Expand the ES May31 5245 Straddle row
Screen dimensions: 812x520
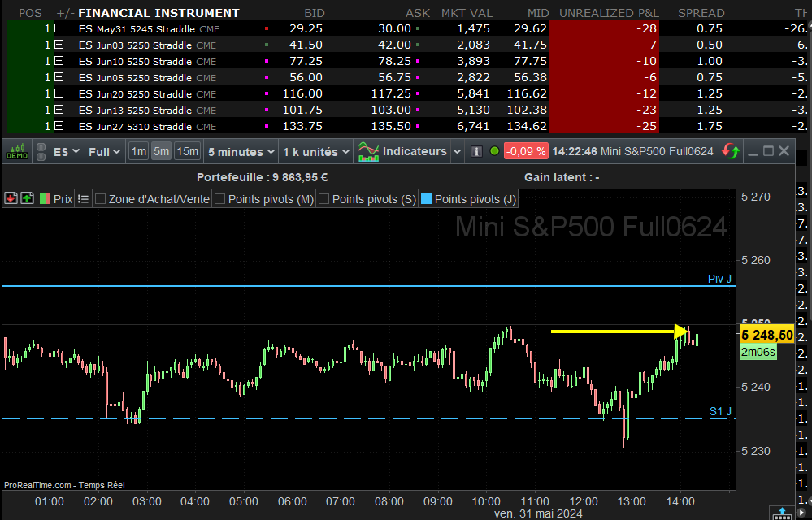tap(59, 28)
